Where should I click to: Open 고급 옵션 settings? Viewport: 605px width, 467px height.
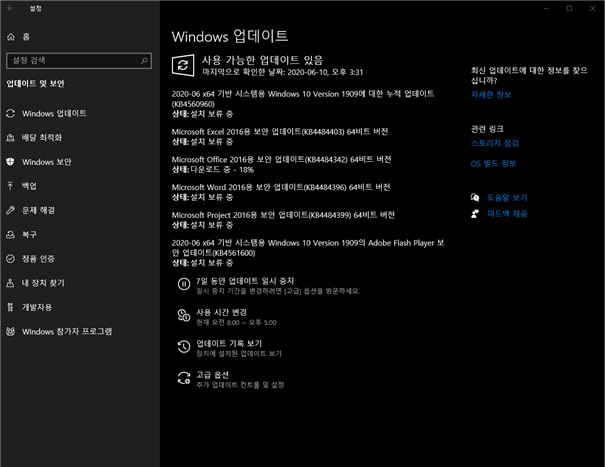click(x=212, y=375)
